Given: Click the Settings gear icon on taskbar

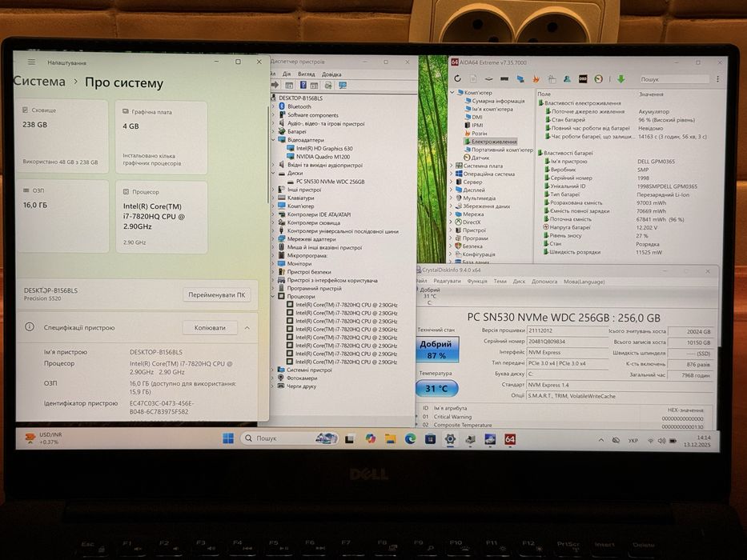Looking at the screenshot, I should coord(450,439).
